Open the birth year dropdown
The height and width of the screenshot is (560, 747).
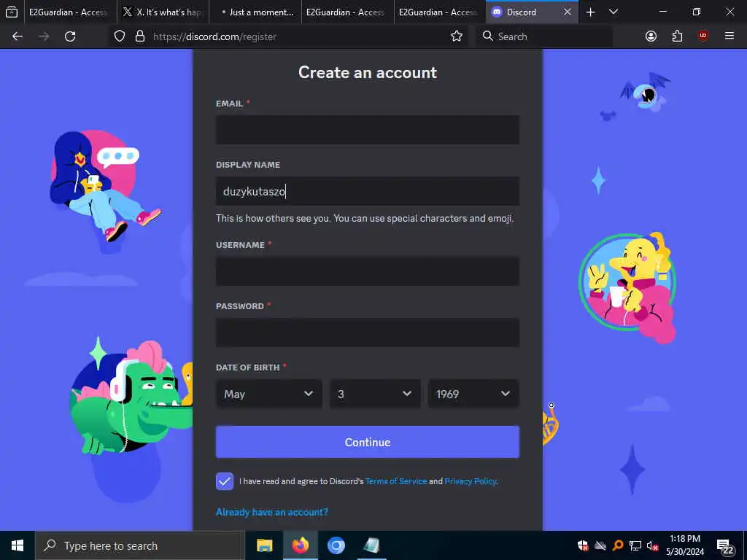point(473,394)
